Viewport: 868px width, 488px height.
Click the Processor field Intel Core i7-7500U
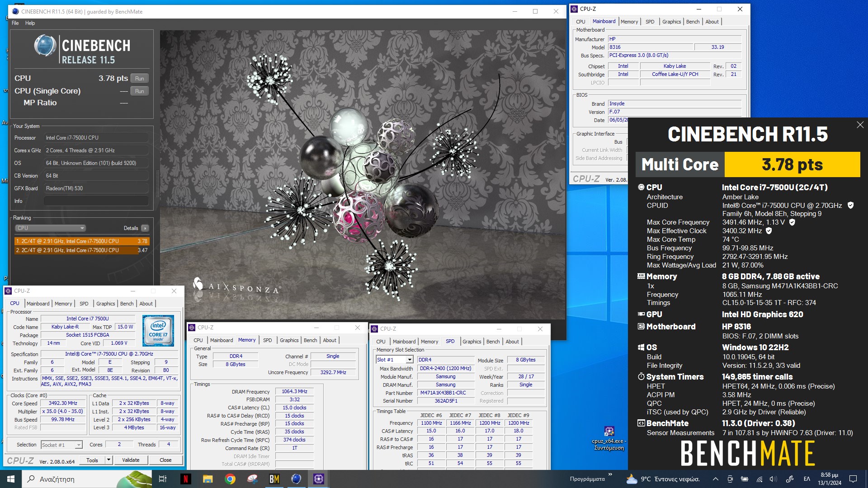tap(96, 138)
